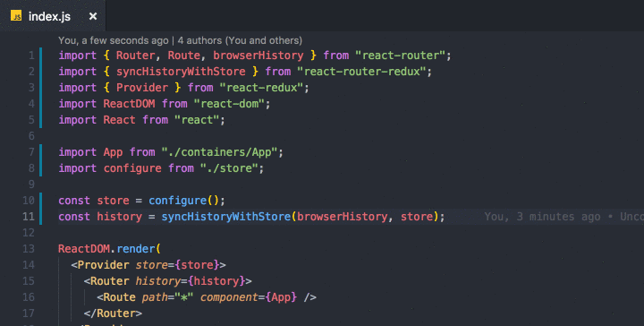This screenshot has width=644, height=326.
Task: Click 'configure' in the line 8 import
Action: [x=132, y=168]
